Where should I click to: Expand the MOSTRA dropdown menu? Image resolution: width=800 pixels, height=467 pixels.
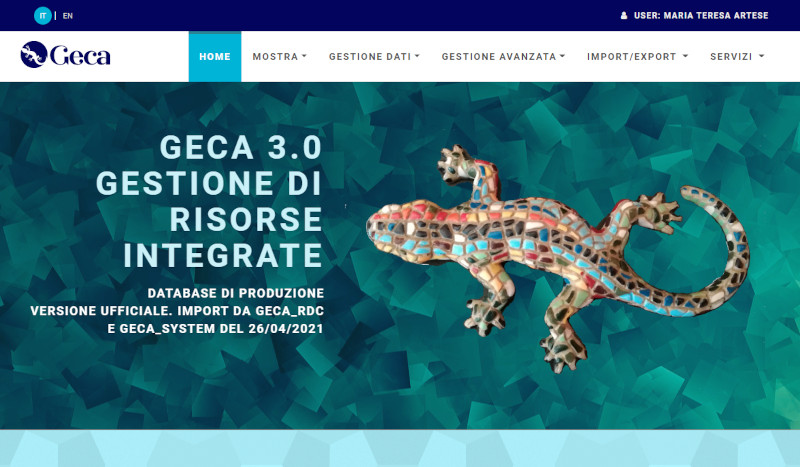[280, 57]
